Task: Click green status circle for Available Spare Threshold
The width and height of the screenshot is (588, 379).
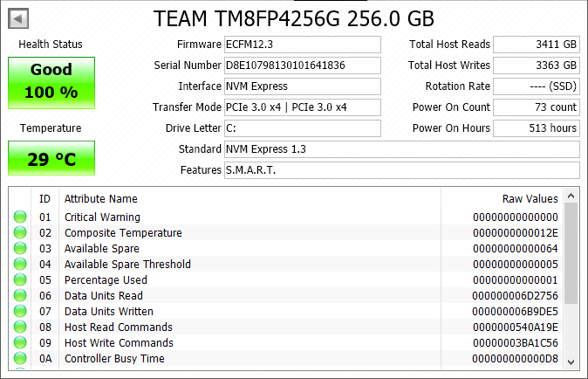Action: click(x=20, y=265)
